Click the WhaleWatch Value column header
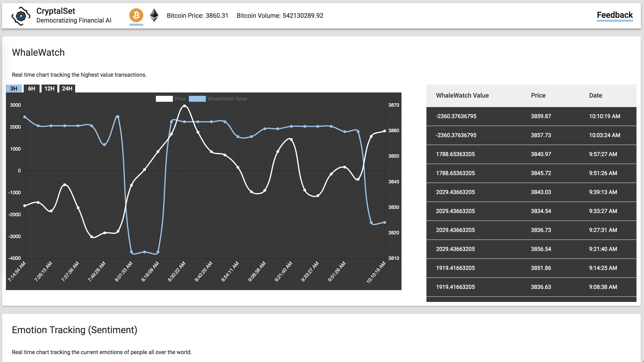The width and height of the screenshot is (644, 362). pos(462,95)
